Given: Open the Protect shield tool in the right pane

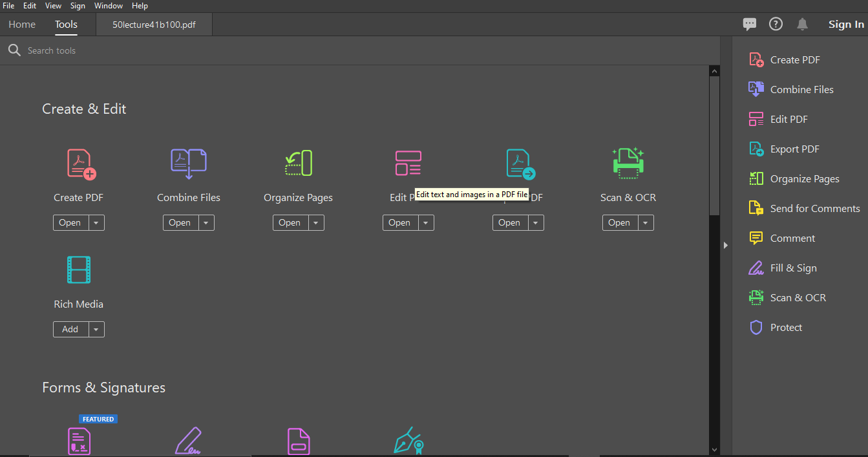Looking at the screenshot, I should pyautogui.click(x=776, y=327).
